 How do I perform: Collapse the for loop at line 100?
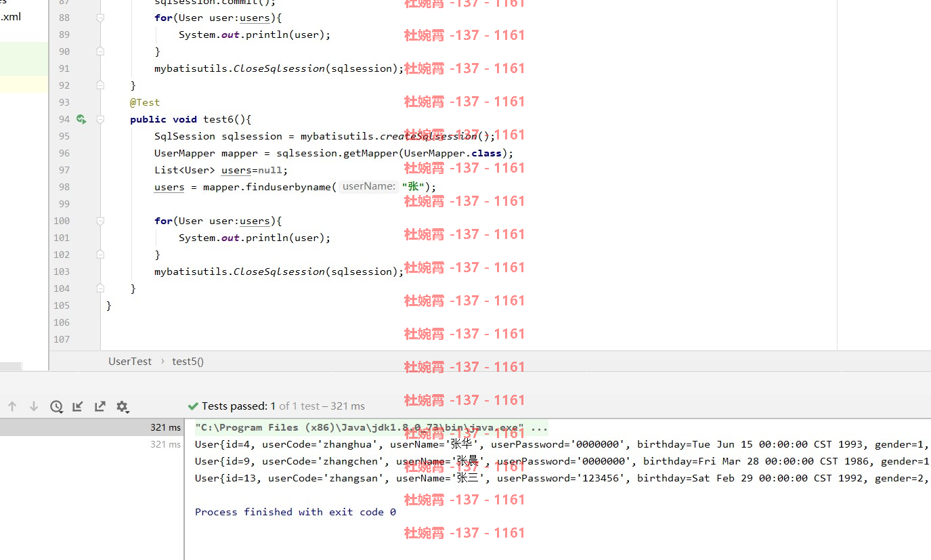coord(100,221)
